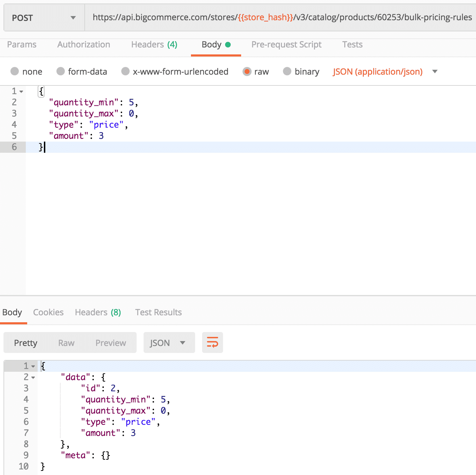The height and width of the screenshot is (475, 476).
Task: Toggle the response word wrap icon
Action: click(x=212, y=342)
